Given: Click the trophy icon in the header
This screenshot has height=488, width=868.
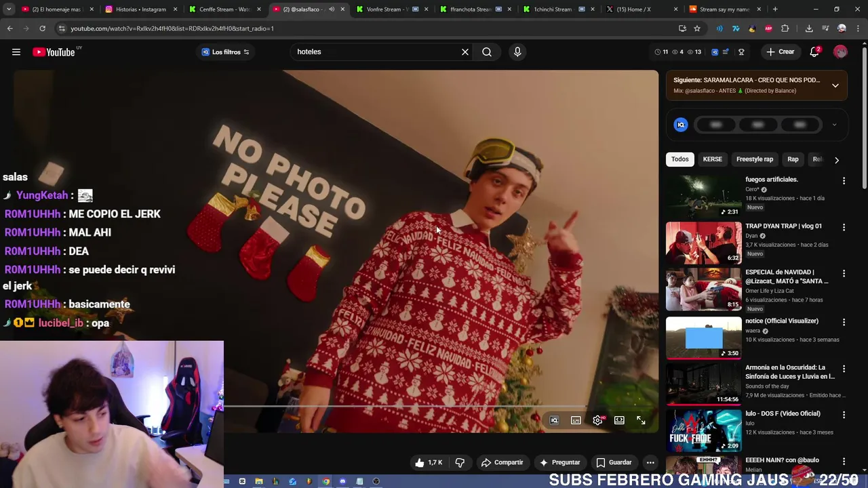Looking at the screenshot, I should coord(741,52).
